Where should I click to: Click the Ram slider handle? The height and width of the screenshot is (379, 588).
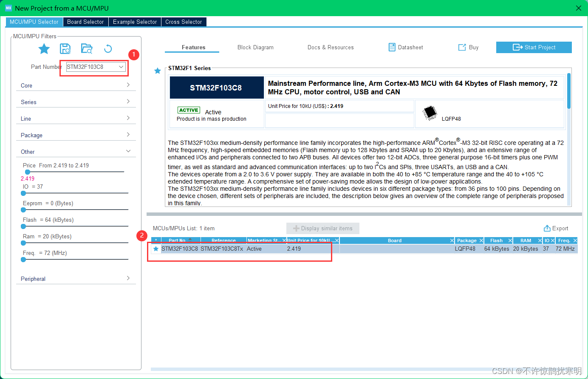click(23, 243)
